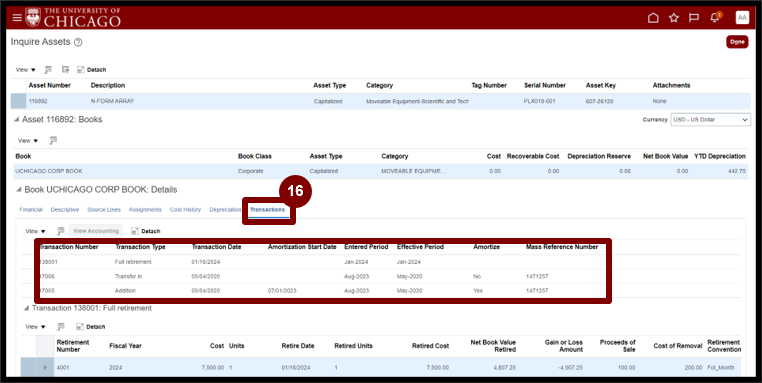Click Wrap icon in the asset results toolbar
762x383 pixels.
pyautogui.click(x=65, y=70)
